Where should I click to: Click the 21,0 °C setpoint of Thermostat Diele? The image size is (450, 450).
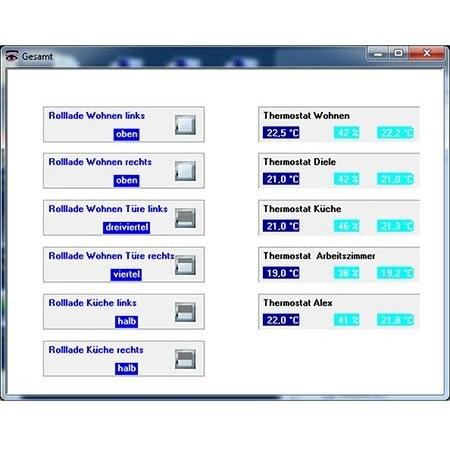click(x=281, y=179)
